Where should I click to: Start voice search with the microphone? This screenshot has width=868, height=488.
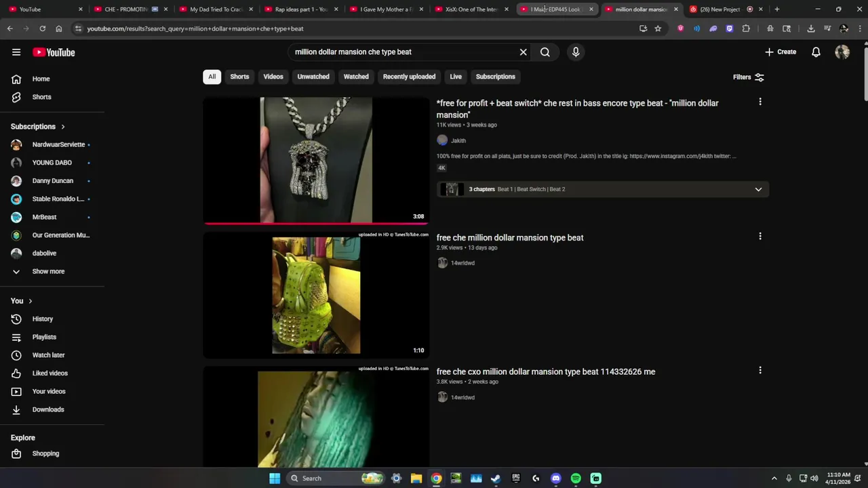click(x=576, y=52)
